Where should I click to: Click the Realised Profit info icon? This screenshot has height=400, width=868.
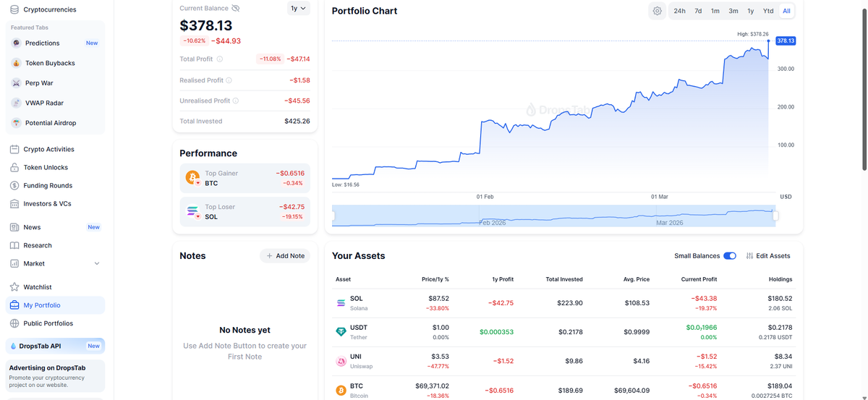coord(229,80)
